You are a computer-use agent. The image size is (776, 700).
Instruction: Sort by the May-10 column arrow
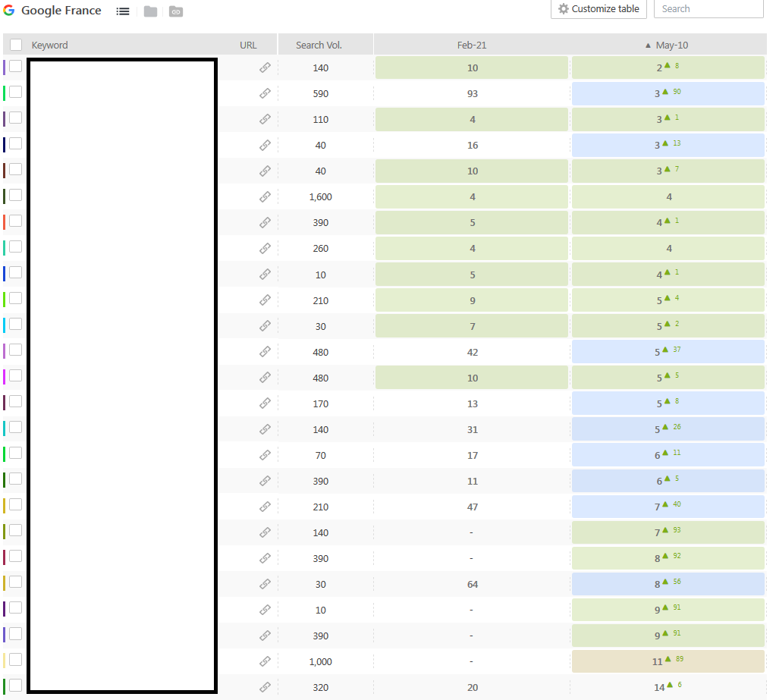648,46
